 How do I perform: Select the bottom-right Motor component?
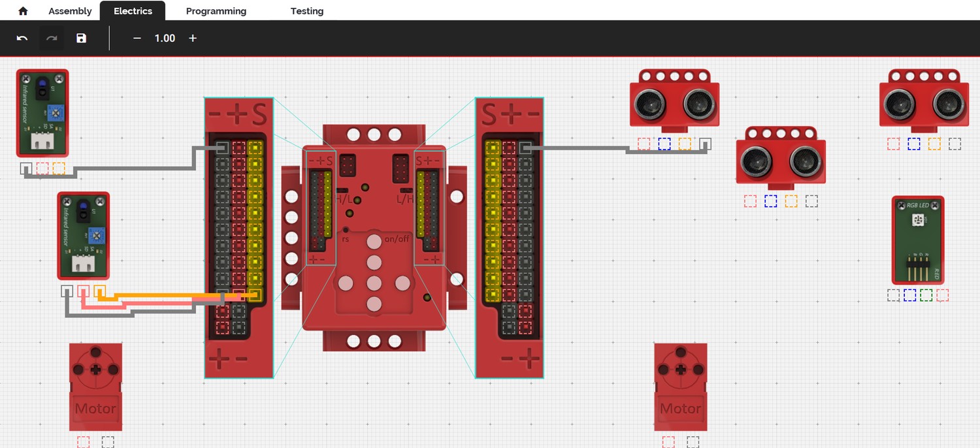click(x=681, y=387)
